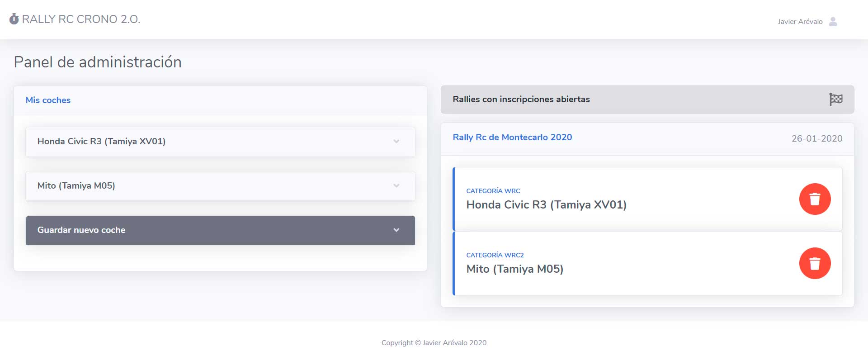Delete Honda Civic R3 rally registration
Viewport: 868px width, 356px height.
(815, 199)
